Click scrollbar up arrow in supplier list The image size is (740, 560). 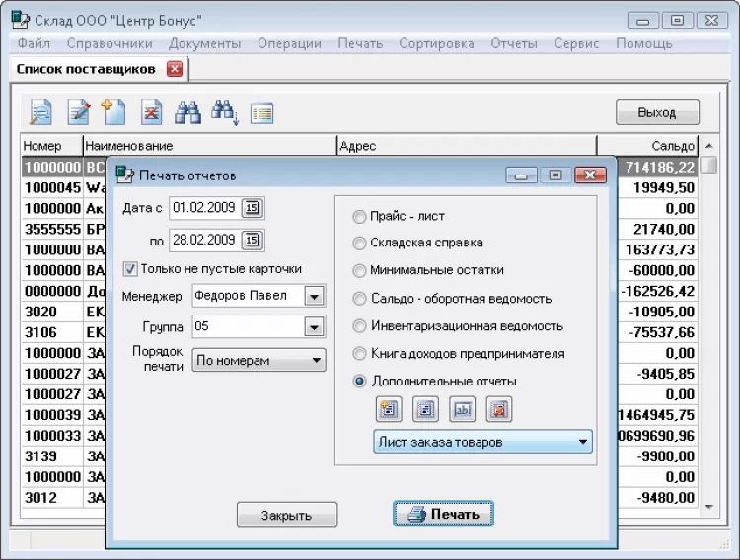click(708, 146)
